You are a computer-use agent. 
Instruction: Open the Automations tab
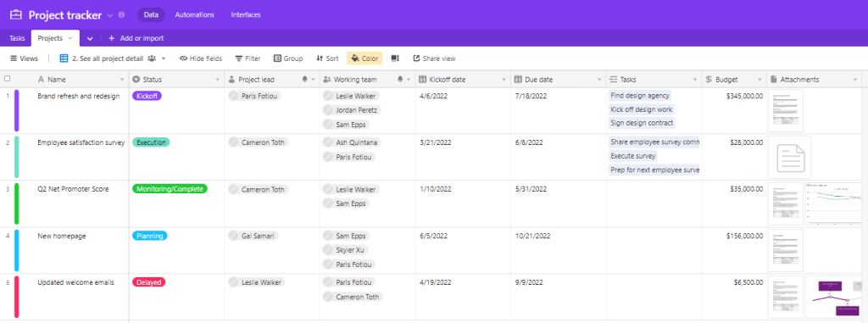click(195, 15)
